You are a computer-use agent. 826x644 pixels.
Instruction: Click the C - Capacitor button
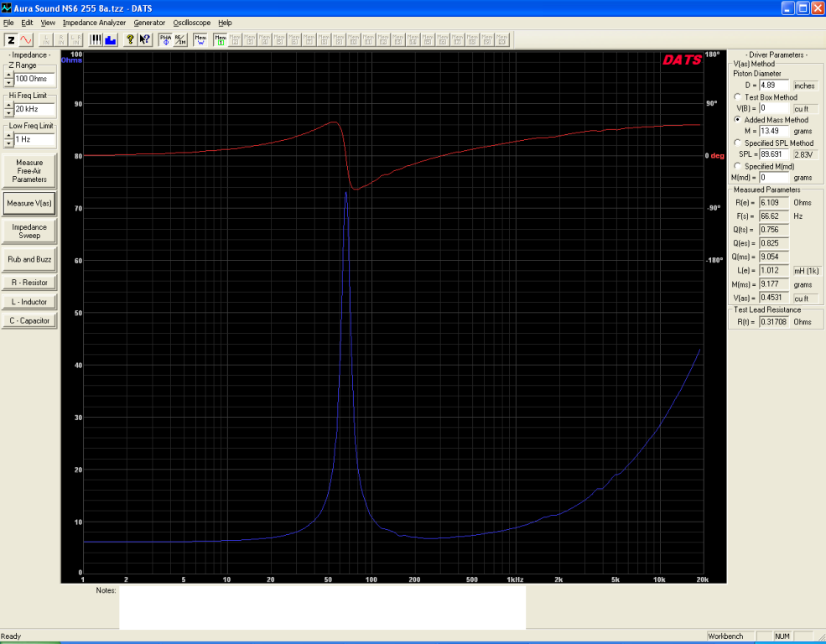click(x=29, y=320)
